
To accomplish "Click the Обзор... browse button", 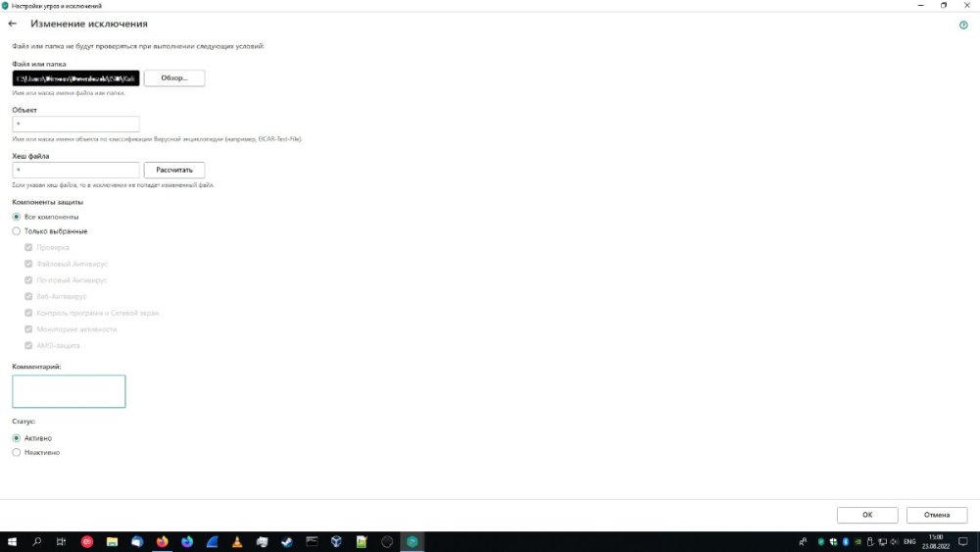I will (174, 78).
